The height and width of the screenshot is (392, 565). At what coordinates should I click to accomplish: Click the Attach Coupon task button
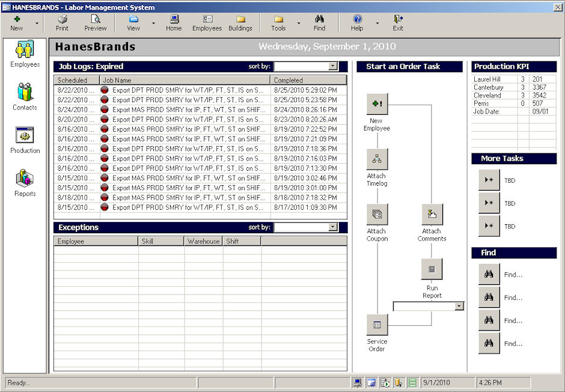[377, 215]
